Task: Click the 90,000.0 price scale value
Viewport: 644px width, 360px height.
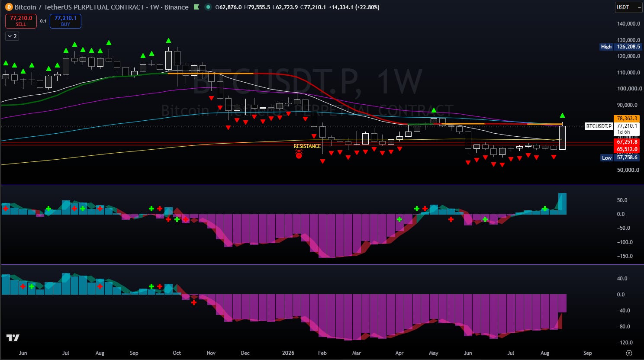Action: coord(627,105)
